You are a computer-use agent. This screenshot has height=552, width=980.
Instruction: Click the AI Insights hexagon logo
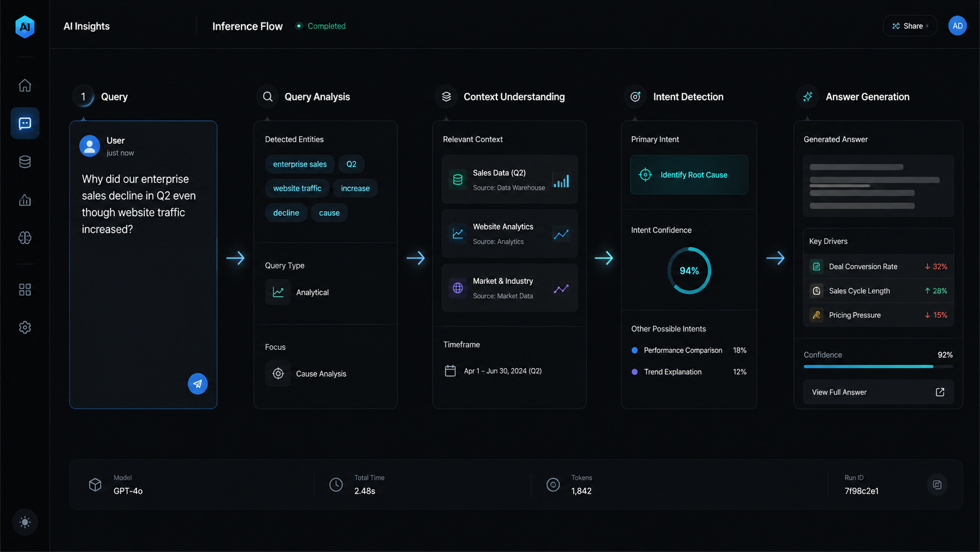(25, 26)
